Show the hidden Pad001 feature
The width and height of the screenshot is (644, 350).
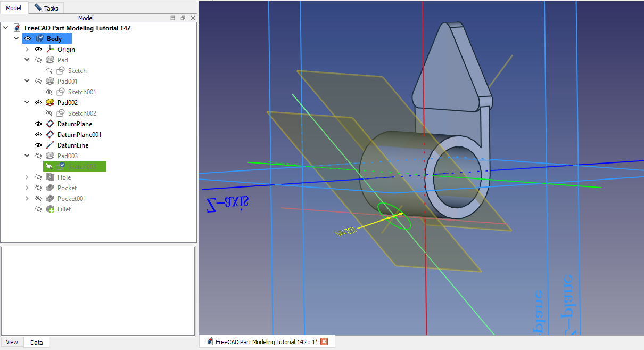tap(38, 82)
